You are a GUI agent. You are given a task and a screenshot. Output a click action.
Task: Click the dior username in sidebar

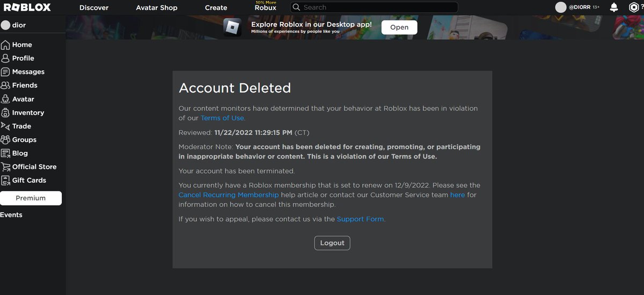tap(19, 25)
